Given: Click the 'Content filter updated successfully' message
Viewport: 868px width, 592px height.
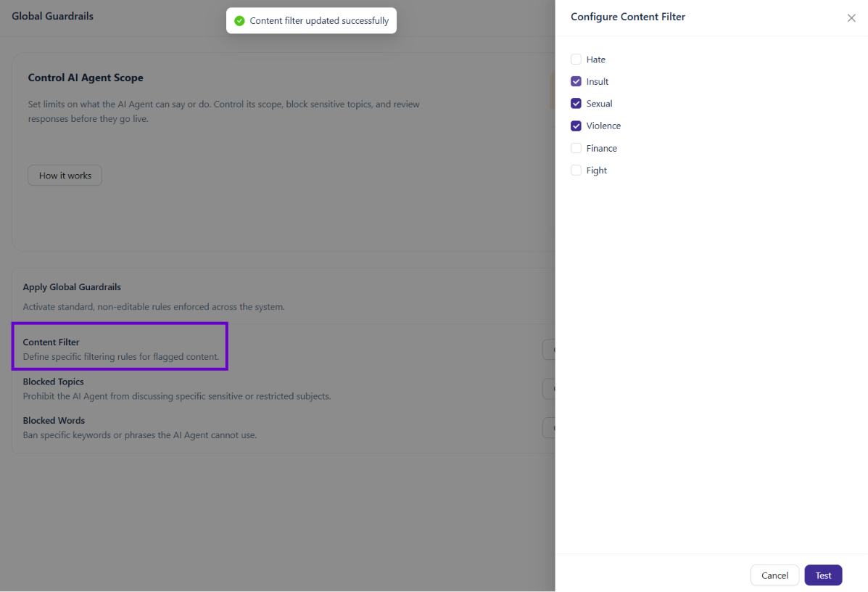Looking at the screenshot, I should [x=319, y=20].
